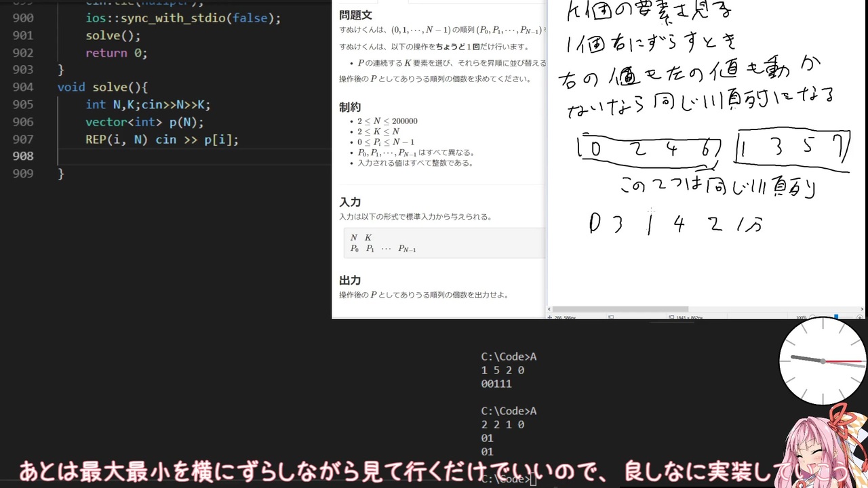Image resolution: width=868 pixels, height=488 pixels.
Task: Click the 出力 section heading
Action: (350, 280)
